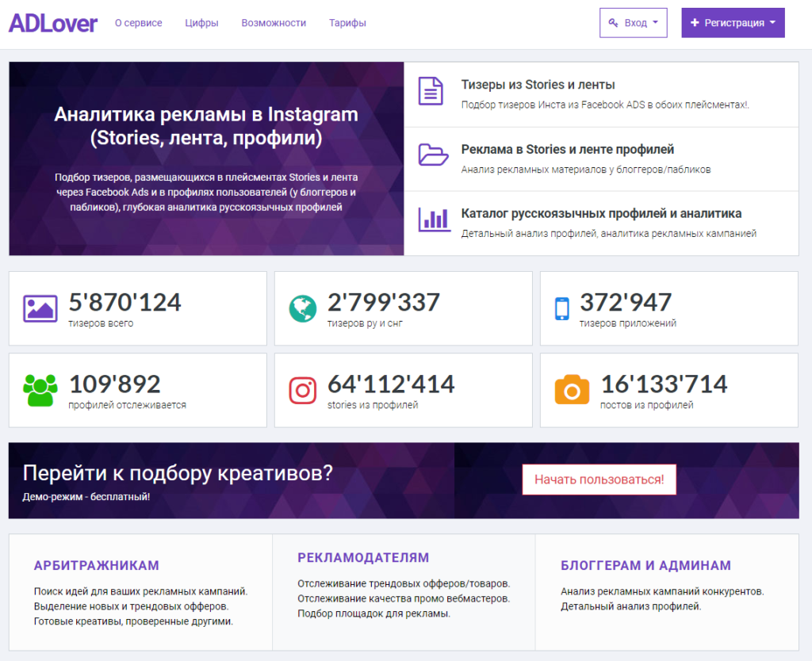Go to the Цифры section
Screen dimensions: 812x661
201,23
